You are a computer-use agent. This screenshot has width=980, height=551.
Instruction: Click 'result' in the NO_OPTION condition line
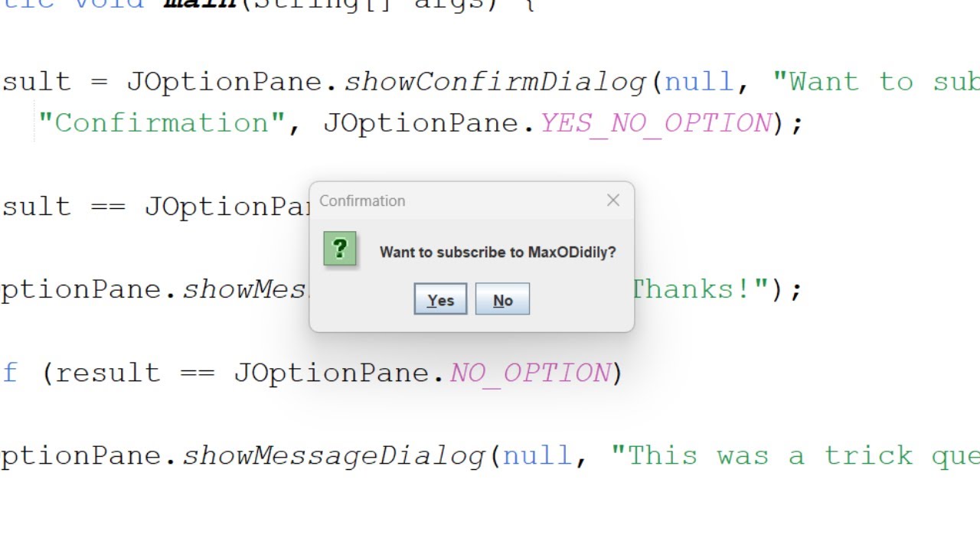(x=108, y=373)
